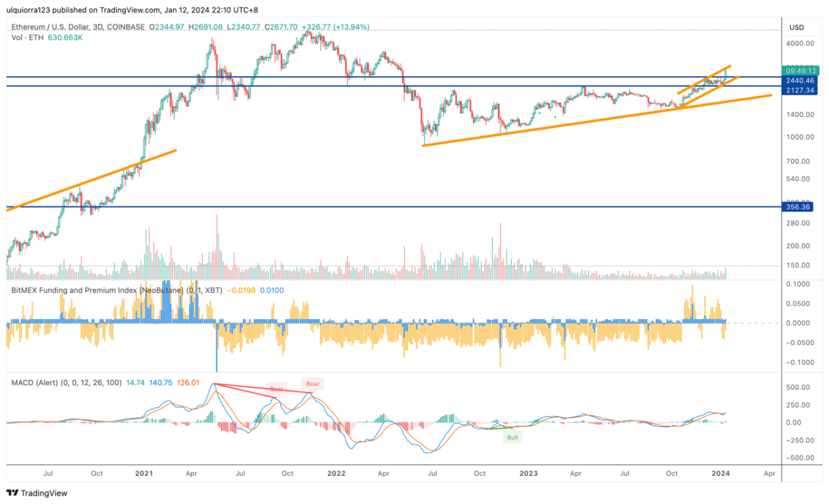Click the low price L2340.77
829x504 pixels.
243,27
